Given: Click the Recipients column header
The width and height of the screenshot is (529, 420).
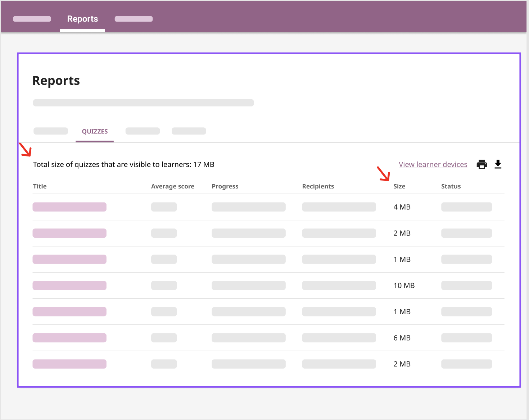Looking at the screenshot, I should 318,186.
